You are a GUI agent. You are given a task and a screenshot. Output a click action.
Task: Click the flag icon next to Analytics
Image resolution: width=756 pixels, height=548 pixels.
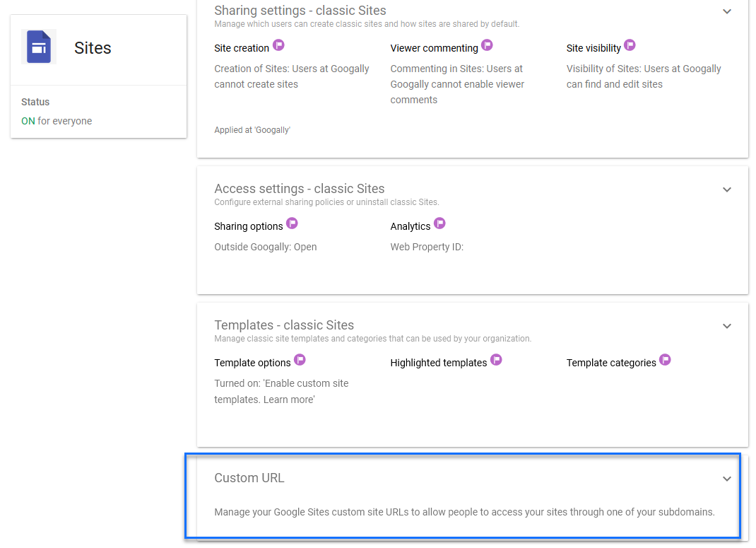coord(439,223)
